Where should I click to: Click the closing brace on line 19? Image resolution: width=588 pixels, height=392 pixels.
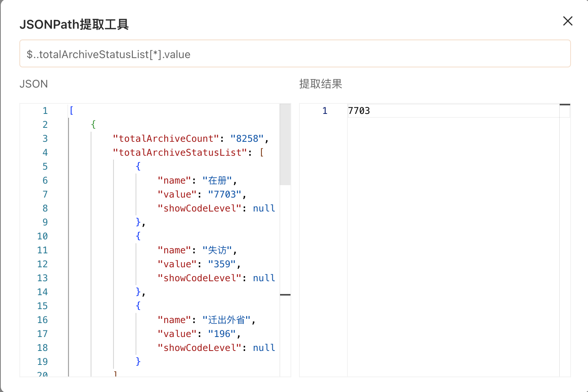(x=138, y=362)
